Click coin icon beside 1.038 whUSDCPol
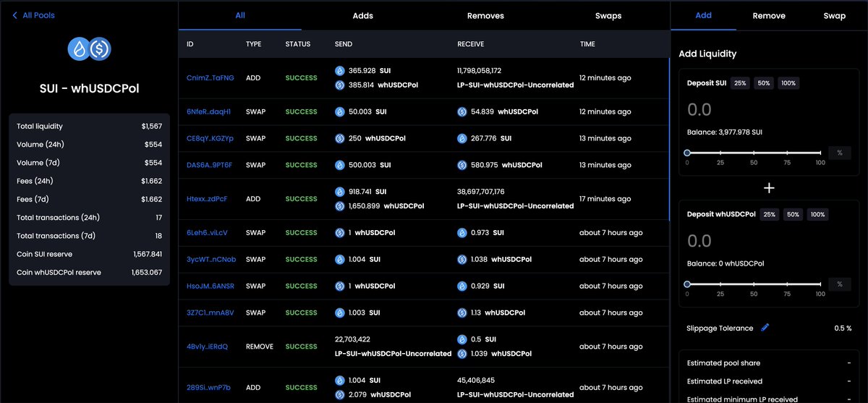This screenshot has width=868, height=403. coord(462,259)
